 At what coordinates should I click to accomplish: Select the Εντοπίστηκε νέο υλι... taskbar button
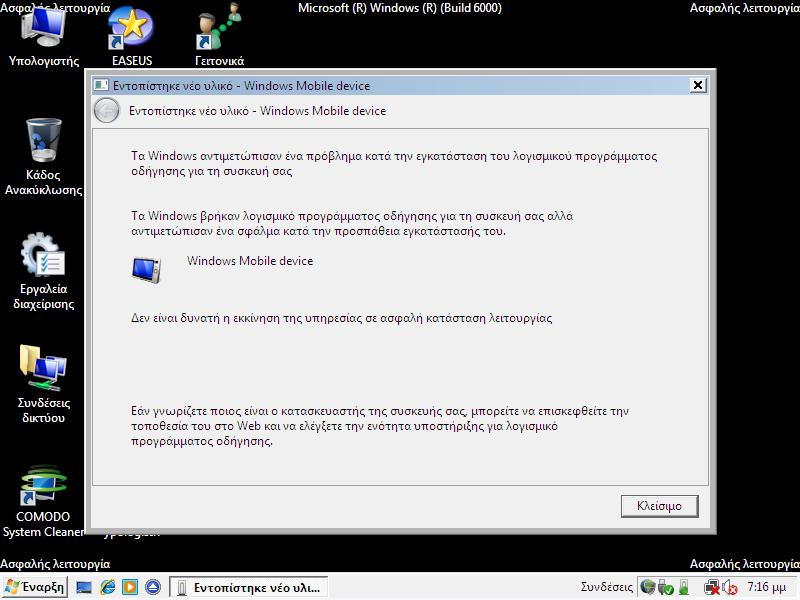tap(248, 588)
